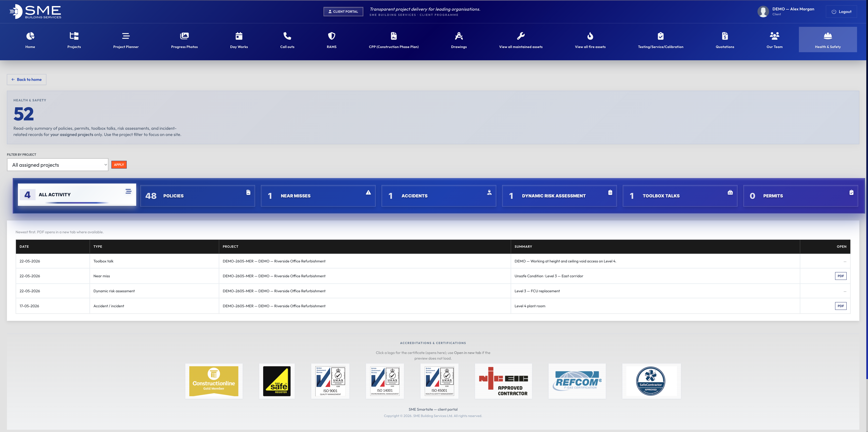Open the Day Works calendar icon
The height and width of the screenshot is (432, 868).
239,36
